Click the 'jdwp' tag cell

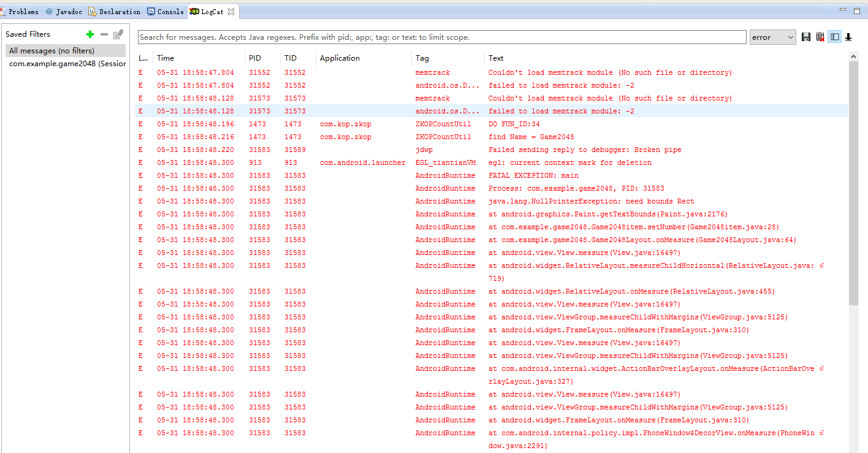(424, 150)
